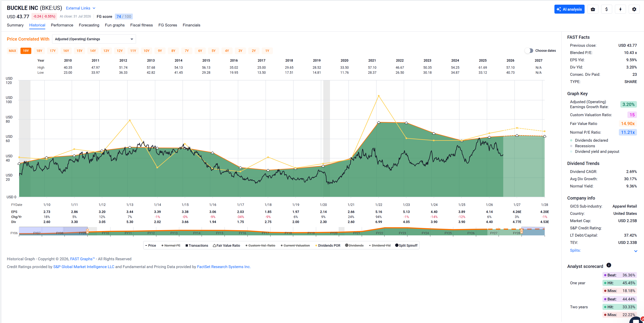Click the Earnings Growth Rate 3.20% badge

629,104
